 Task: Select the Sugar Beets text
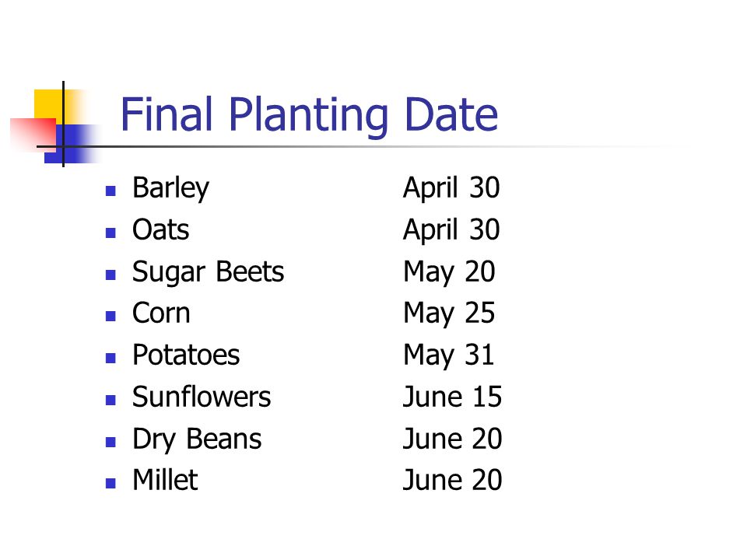pyautogui.click(x=209, y=273)
